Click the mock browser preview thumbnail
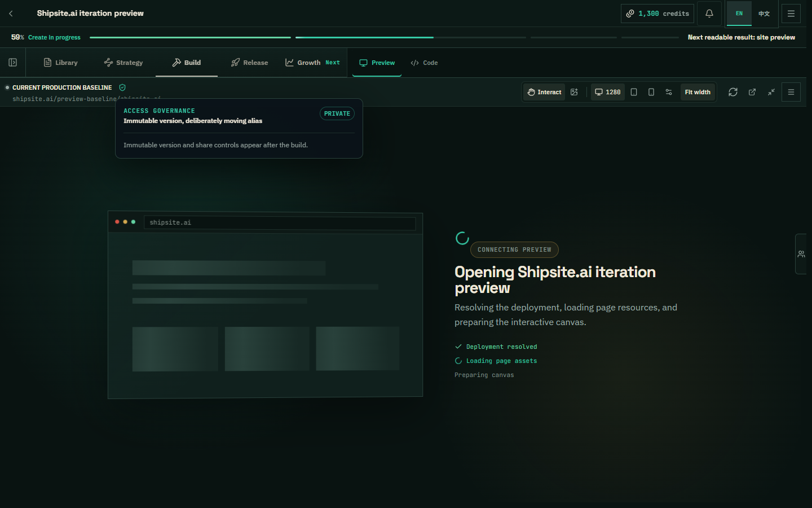The width and height of the screenshot is (812, 508). point(265,305)
